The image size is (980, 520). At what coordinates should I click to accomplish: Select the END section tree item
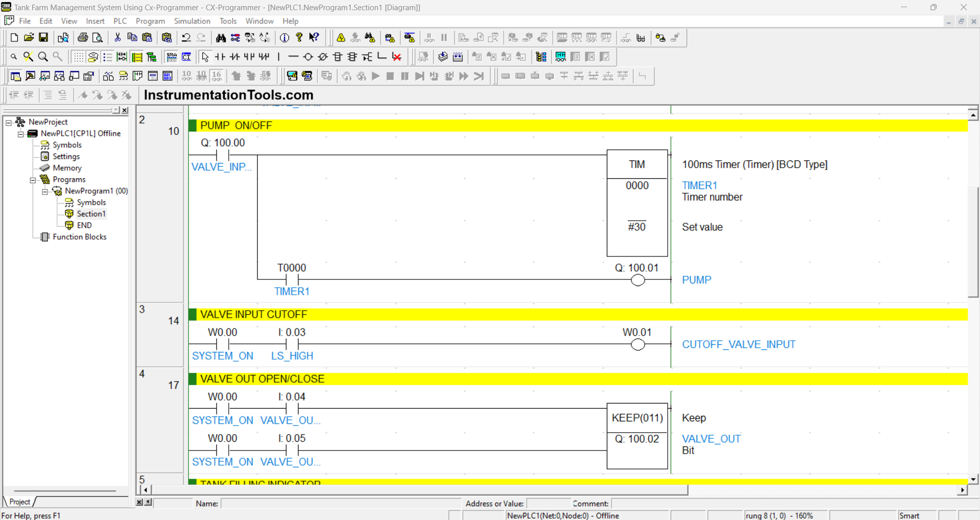point(84,225)
